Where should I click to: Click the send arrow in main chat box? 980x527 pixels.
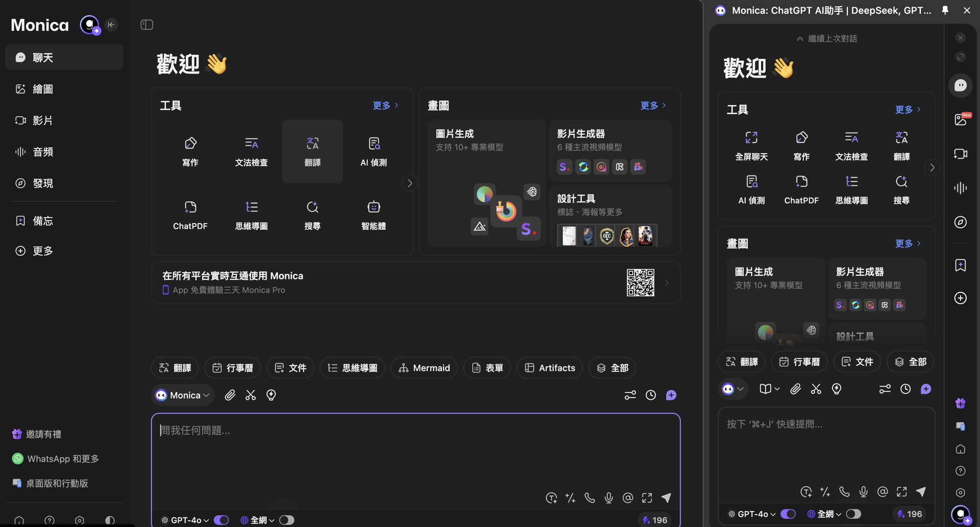coord(666,498)
